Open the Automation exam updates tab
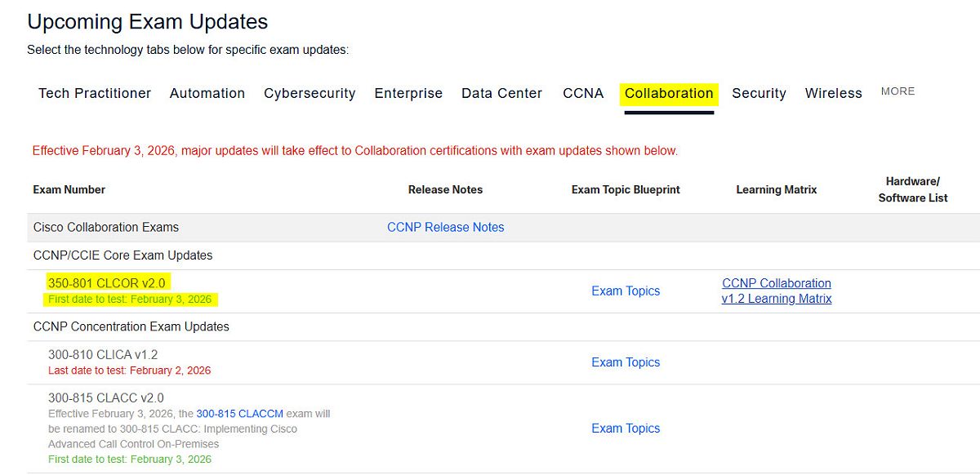 [207, 93]
